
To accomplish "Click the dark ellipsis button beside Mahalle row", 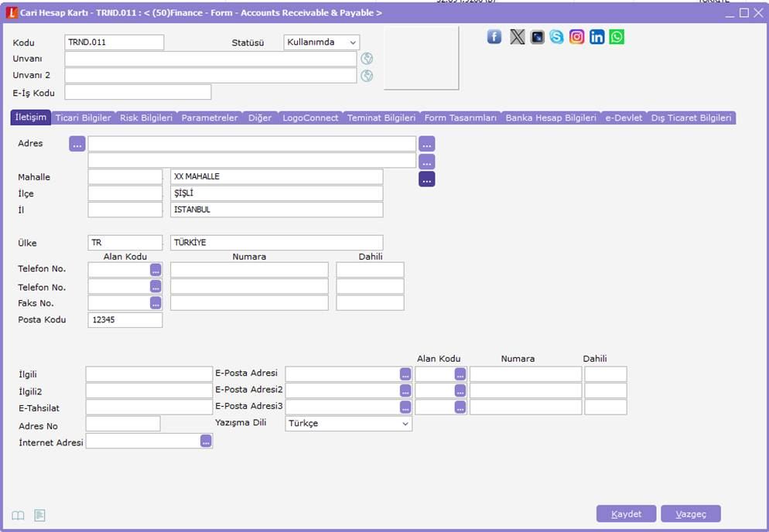I will coord(427,179).
